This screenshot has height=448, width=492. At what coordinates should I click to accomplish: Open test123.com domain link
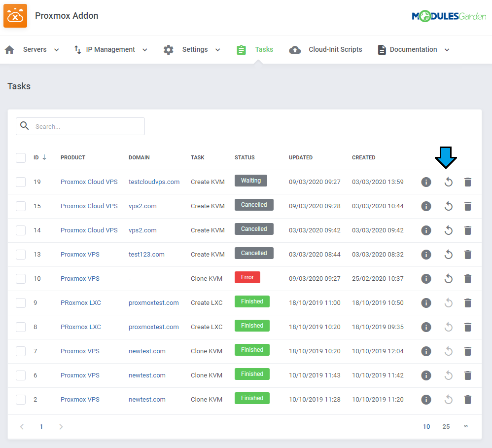pyautogui.click(x=146, y=255)
